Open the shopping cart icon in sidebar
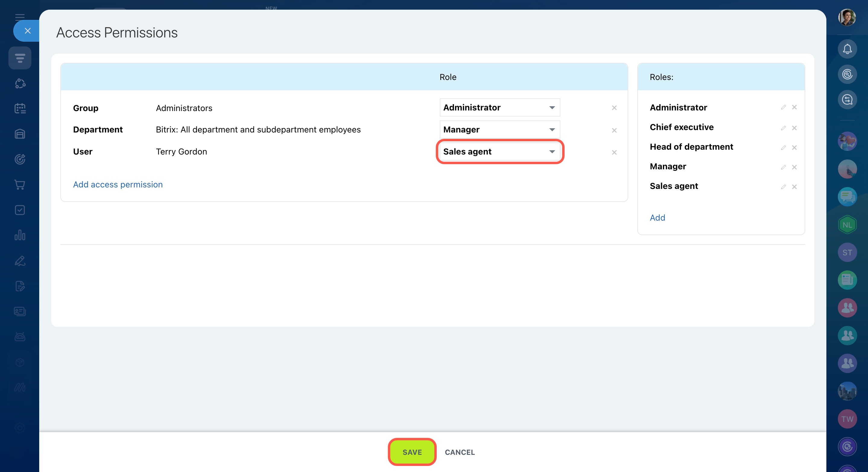 coord(20,184)
